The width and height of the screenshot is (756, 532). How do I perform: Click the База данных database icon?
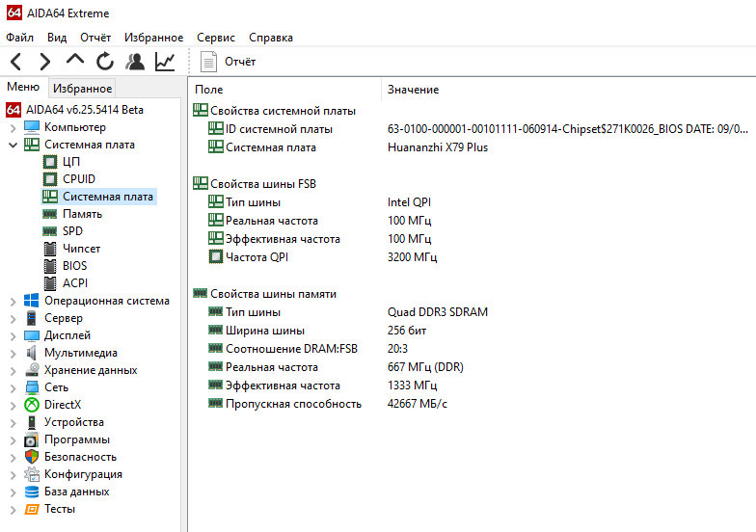point(32,492)
